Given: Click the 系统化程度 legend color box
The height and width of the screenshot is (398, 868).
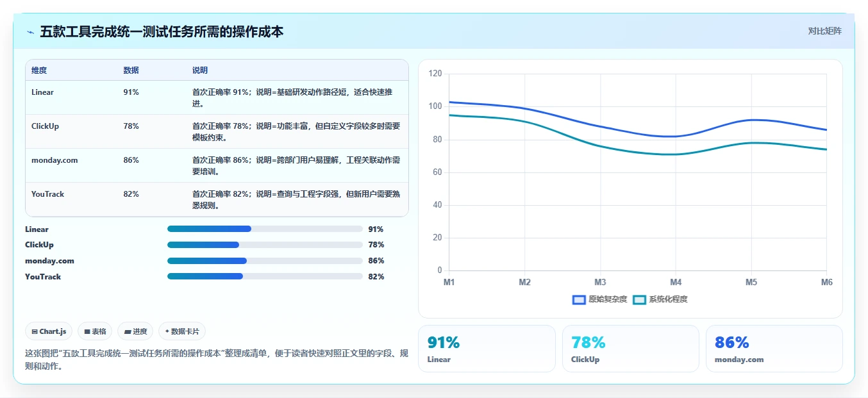Looking at the screenshot, I should point(639,299).
